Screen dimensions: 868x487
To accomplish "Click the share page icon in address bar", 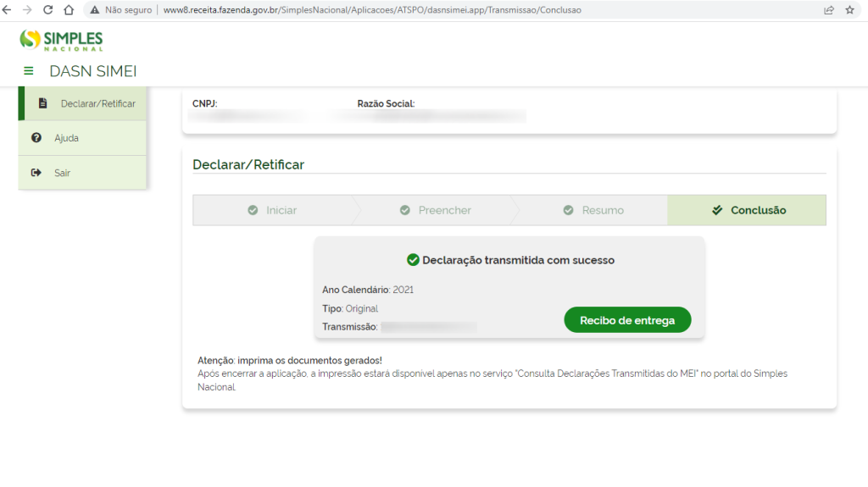I will pyautogui.click(x=828, y=10).
